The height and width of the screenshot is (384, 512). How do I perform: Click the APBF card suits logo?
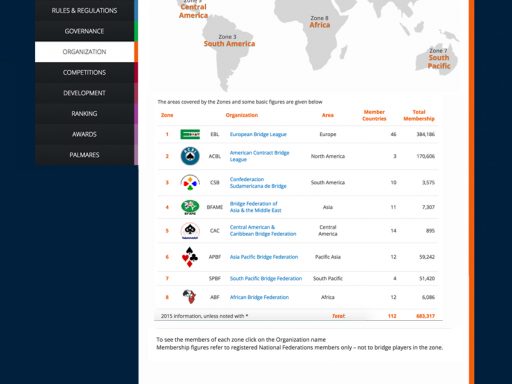pyautogui.click(x=190, y=257)
